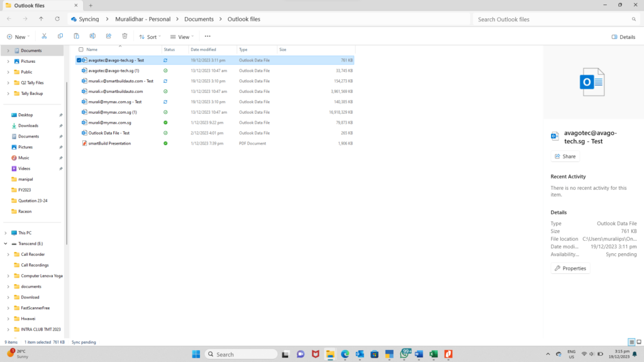Click the Share icon in the toolbar

(108, 36)
